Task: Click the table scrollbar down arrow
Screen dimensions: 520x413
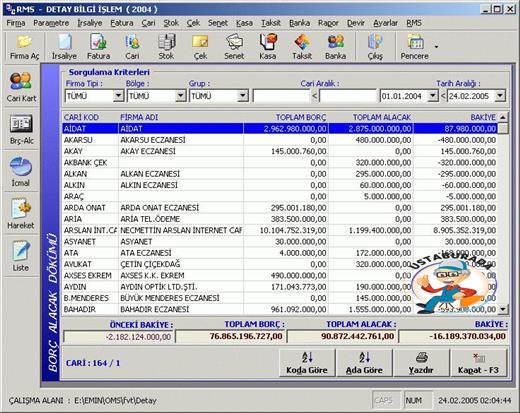Action: pos(503,309)
